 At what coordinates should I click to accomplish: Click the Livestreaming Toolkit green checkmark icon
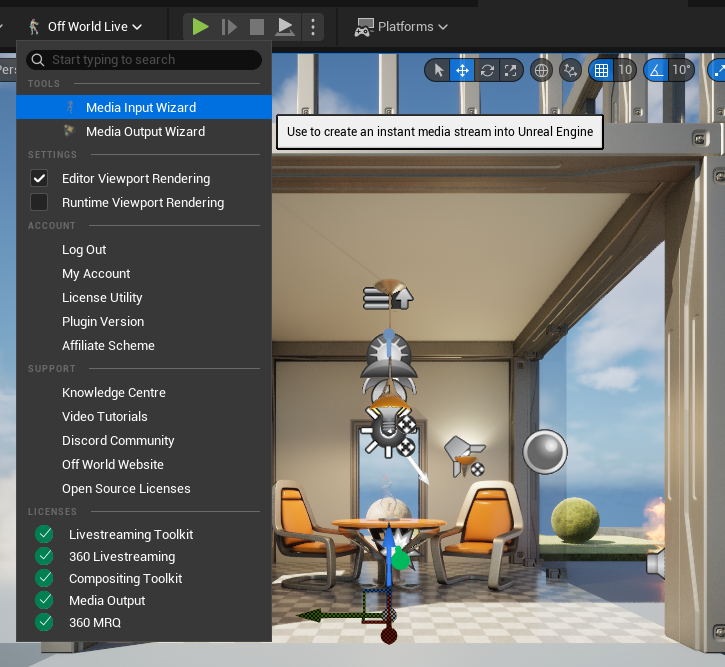(44, 534)
